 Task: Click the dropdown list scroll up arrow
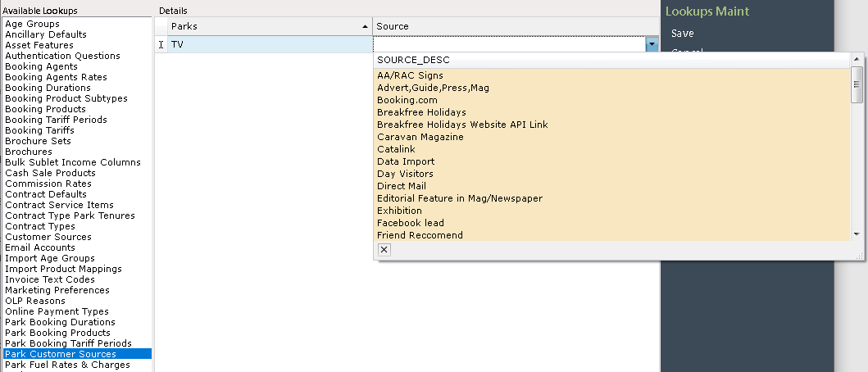coord(857,59)
